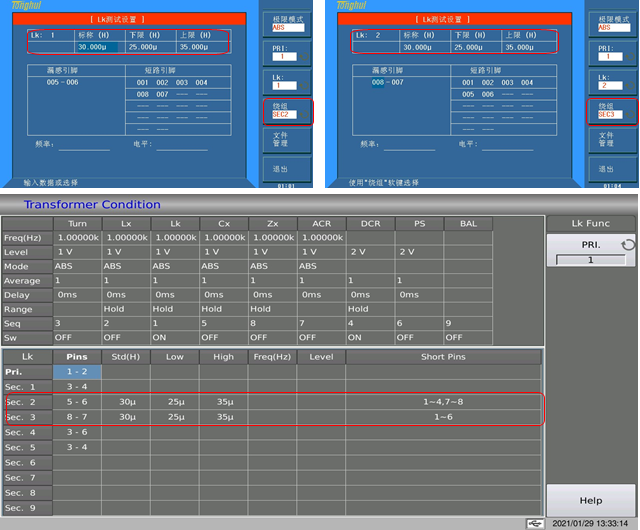
Task: Click the Tonghui logo on the right screen
Action: [349, 5]
